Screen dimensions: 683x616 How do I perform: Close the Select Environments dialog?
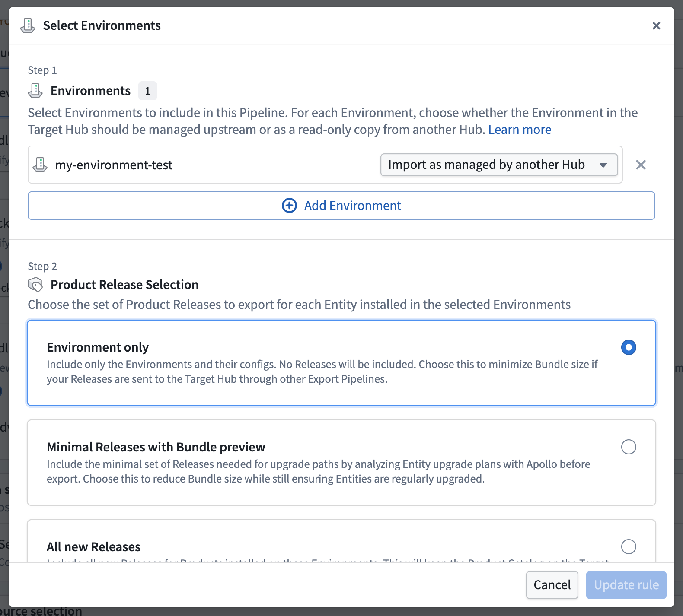(x=656, y=26)
